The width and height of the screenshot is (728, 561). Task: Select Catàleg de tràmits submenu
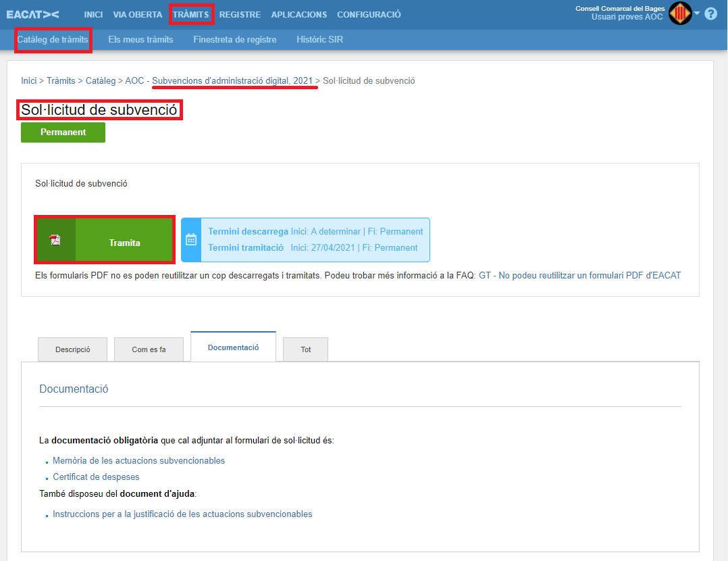pyautogui.click(x=53, y=40)
